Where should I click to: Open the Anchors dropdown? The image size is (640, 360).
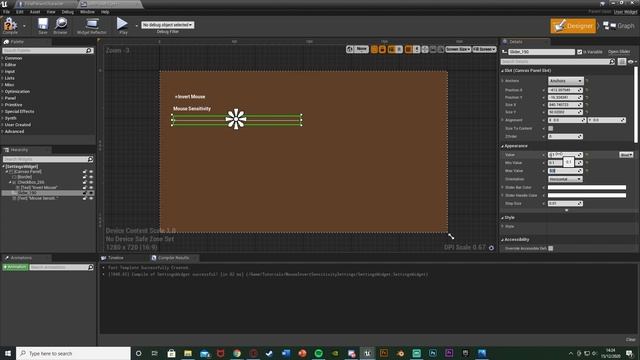566,81
